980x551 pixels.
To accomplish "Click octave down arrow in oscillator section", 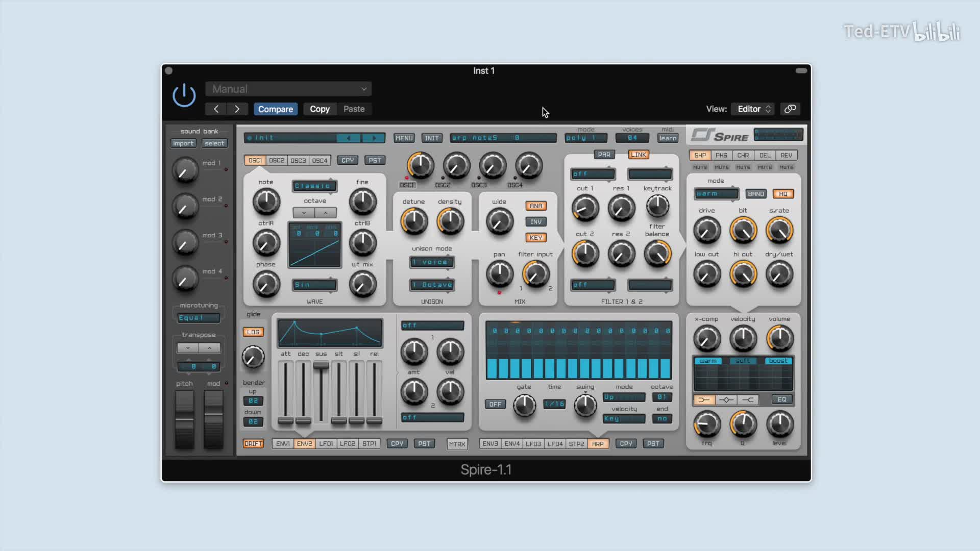I will pos(304,213).
